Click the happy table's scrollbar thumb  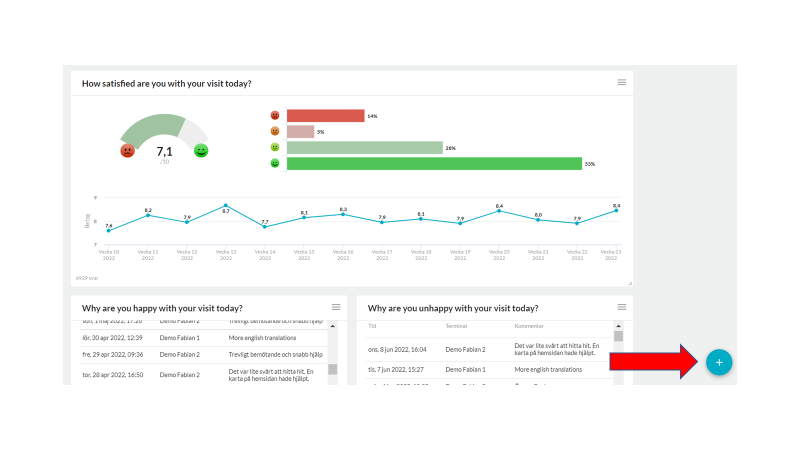pos(333,369)
